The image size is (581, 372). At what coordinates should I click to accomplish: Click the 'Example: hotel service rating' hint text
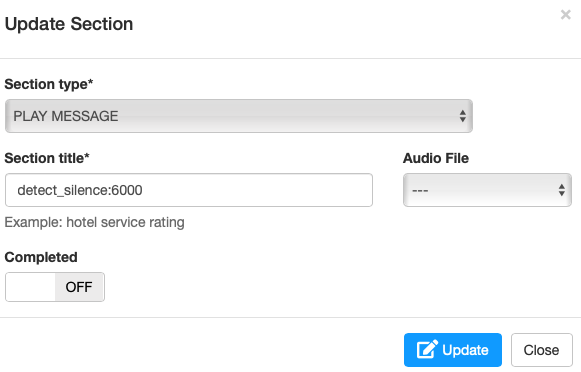(94, 222)
